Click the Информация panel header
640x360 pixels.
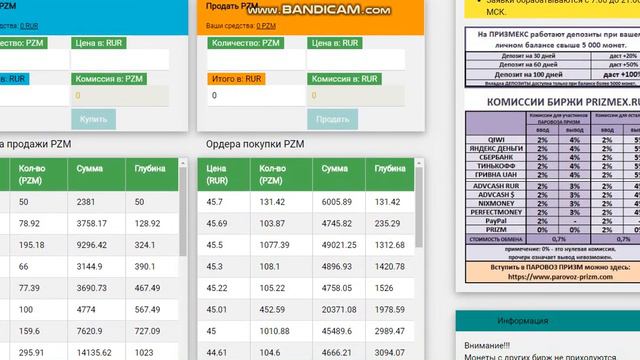(548, 321)
